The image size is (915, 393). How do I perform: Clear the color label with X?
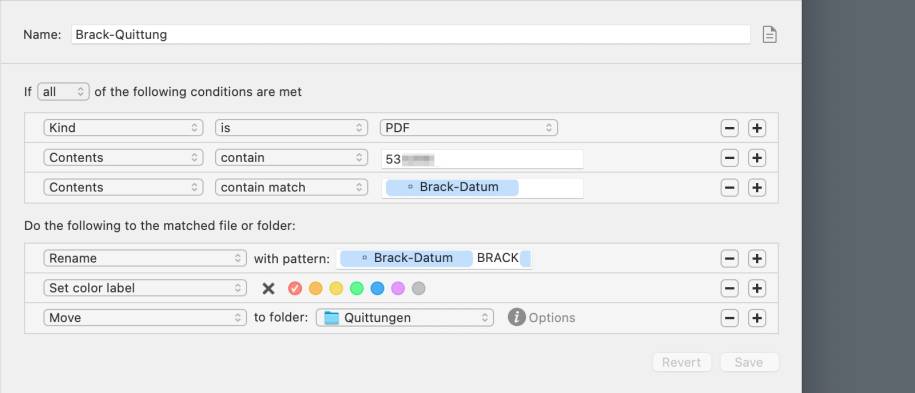[268, 288]
